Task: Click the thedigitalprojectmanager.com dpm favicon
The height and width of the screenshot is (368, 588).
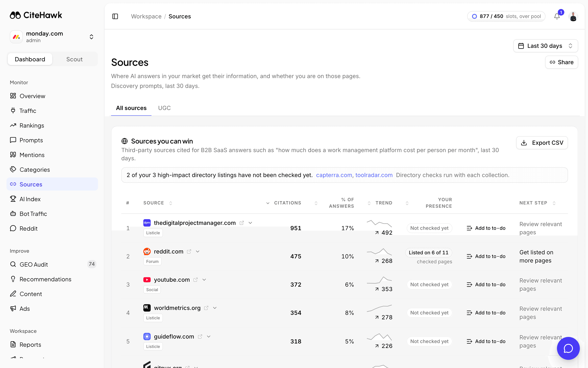Action: (147, 223)
